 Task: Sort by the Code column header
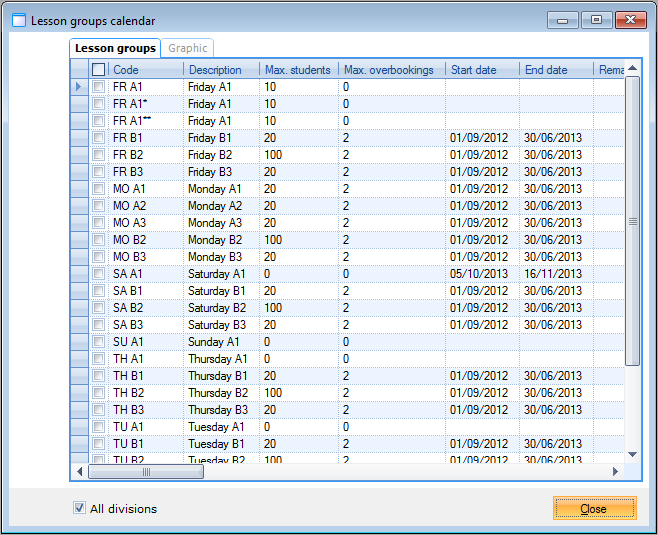tap(146, 70)
